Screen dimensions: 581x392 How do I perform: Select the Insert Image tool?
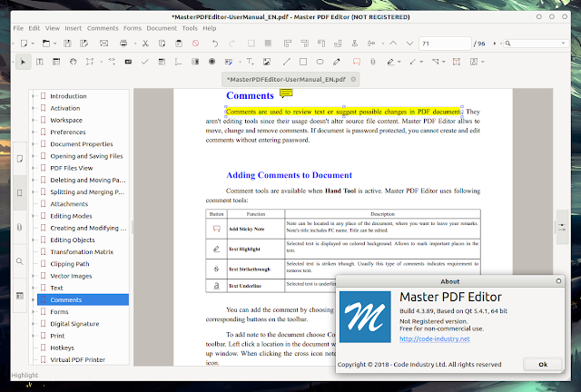pyautogui.click(x=267, y=62)
